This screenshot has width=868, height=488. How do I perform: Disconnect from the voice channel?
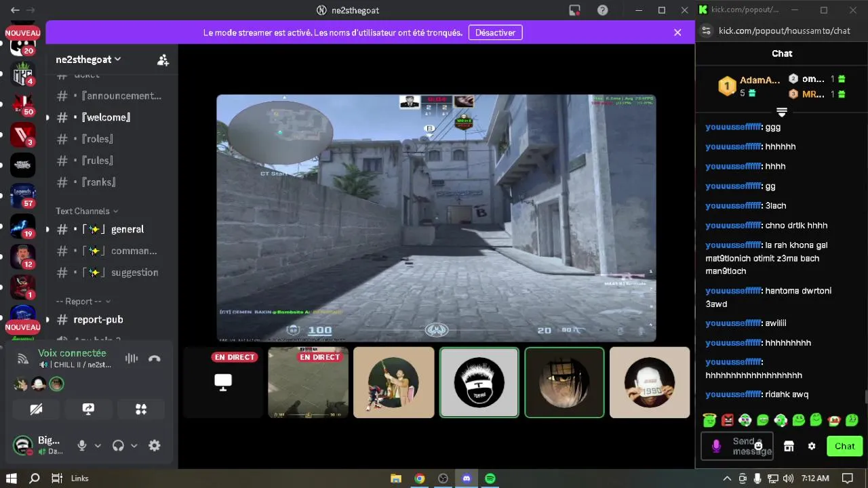point(155,359)
